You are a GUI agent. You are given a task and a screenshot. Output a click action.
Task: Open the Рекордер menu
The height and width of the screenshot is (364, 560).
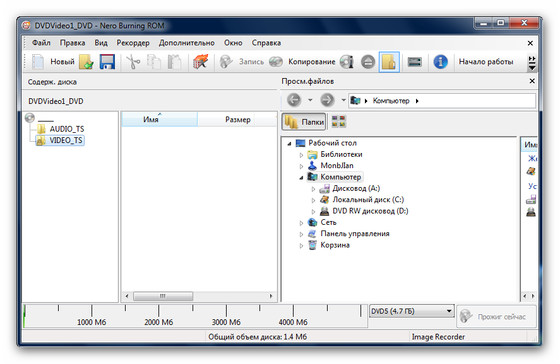133,43
